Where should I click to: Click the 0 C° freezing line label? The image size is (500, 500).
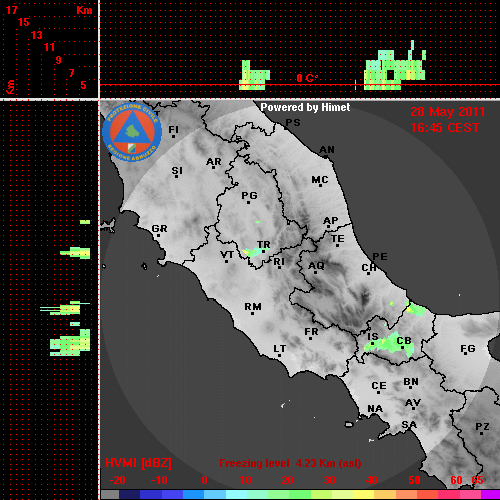point(307,78)
